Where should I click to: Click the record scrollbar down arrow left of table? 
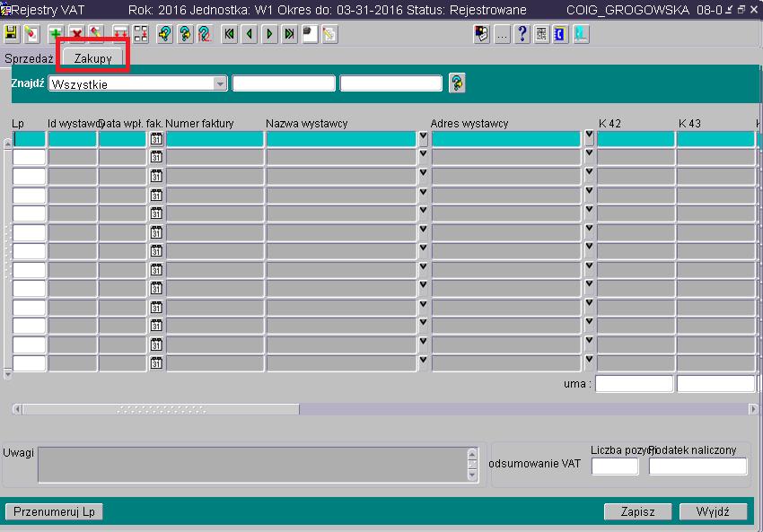click(8, 374)
